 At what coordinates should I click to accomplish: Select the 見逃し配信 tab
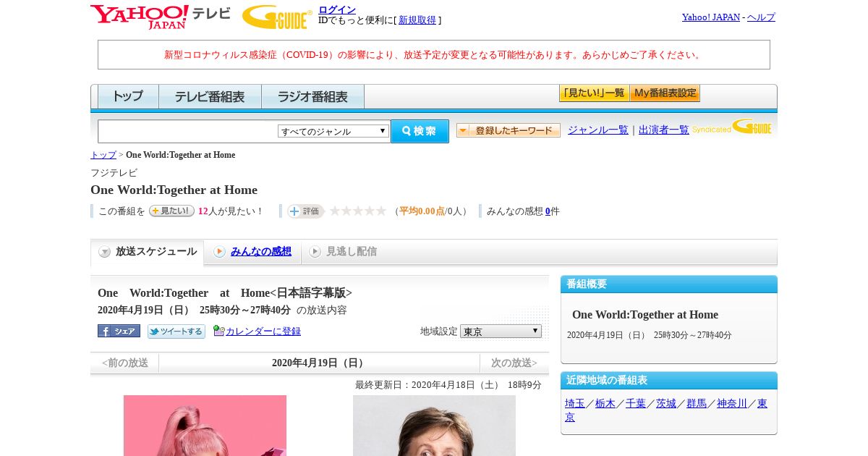(343, 252)
